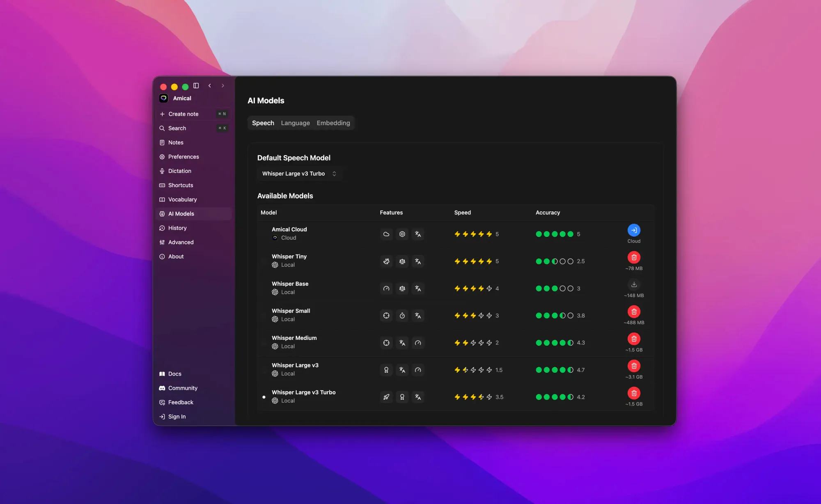Click the blue Cloud button for Amical Cloud
821x504 pixels.
pos(634,230)
